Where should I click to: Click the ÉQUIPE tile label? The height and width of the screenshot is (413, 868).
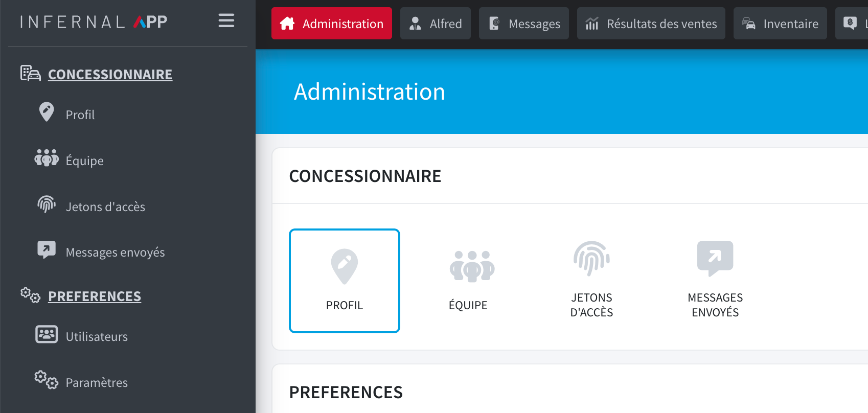pyautogui.click(x=468, y=305)
